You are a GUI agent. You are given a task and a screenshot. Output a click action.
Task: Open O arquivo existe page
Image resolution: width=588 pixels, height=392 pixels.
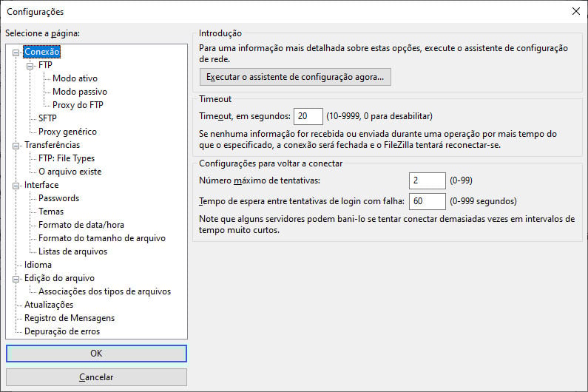click(70, 172)
